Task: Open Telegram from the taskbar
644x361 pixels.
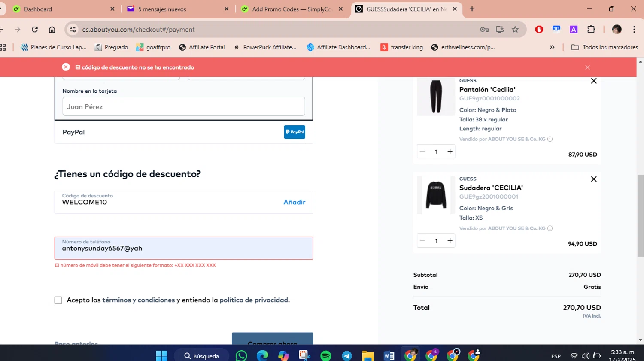Action: (x=347, y=355)
